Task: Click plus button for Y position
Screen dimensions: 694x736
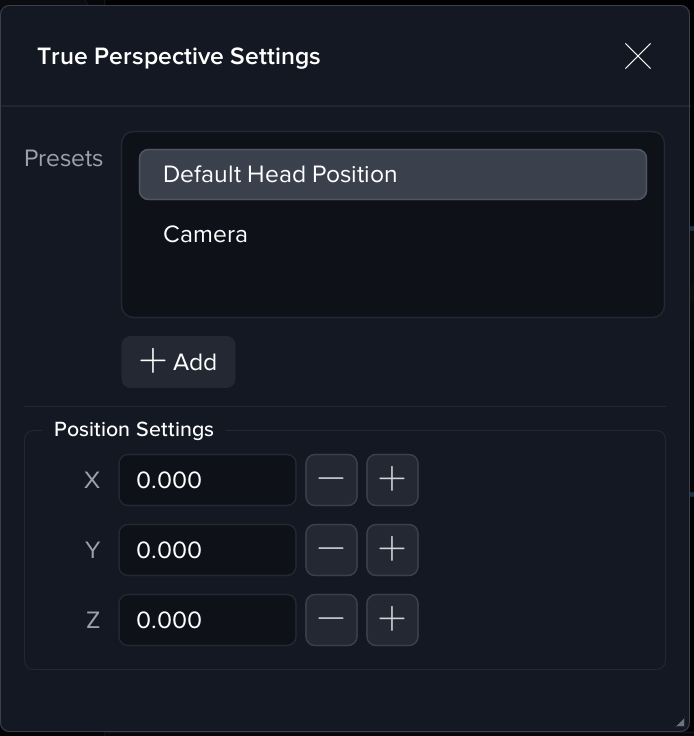Action: [x=392, y=550]
